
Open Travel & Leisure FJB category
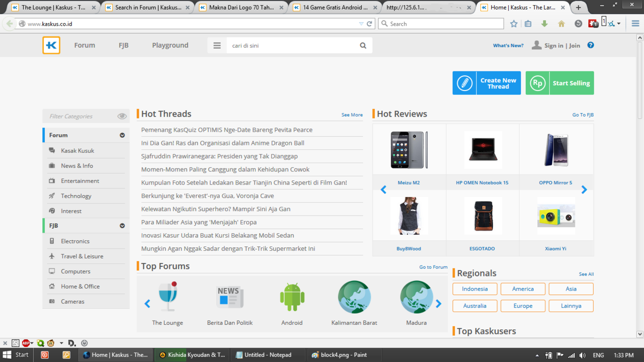(82, 256)
